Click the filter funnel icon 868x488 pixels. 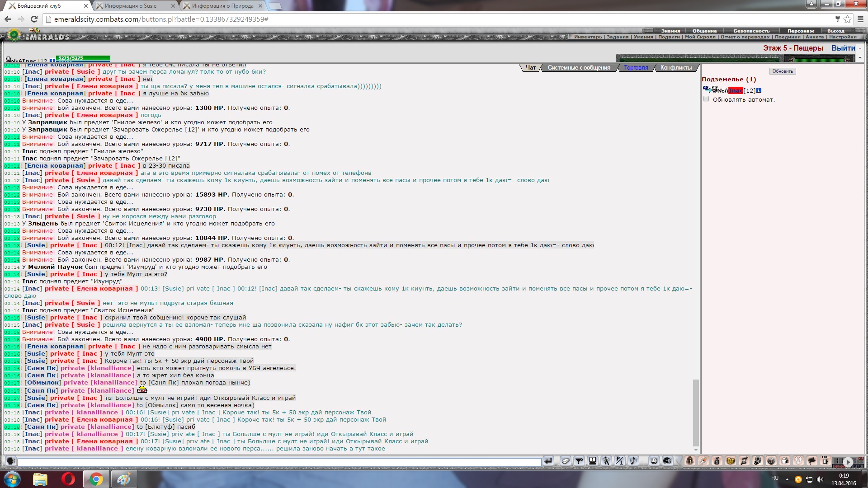click(x=579, y=461)
